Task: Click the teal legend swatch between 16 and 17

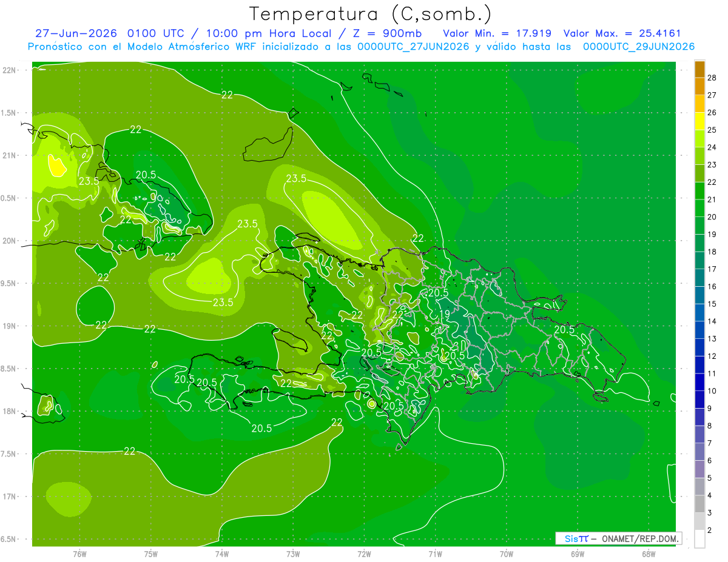Action: [699, 278]
